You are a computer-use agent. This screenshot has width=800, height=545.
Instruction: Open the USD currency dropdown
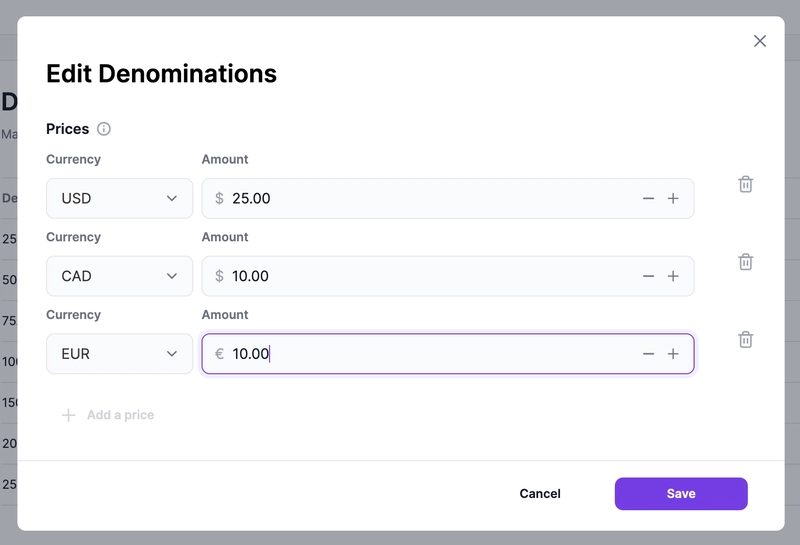[x=119, y=199]
